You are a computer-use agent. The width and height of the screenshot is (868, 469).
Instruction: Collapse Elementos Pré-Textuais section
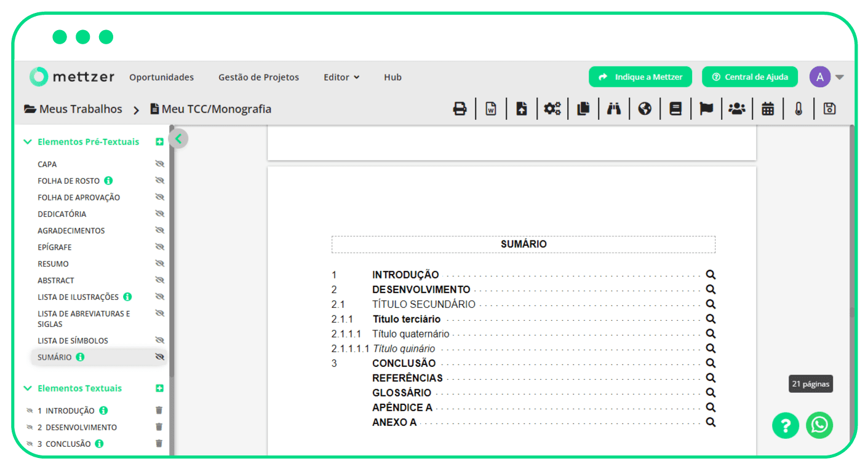(27, 142)
